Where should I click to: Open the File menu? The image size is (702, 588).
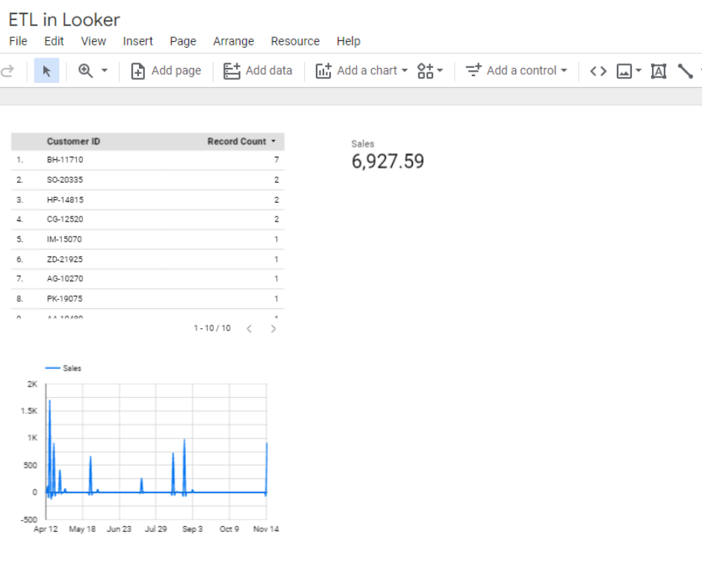19,41
